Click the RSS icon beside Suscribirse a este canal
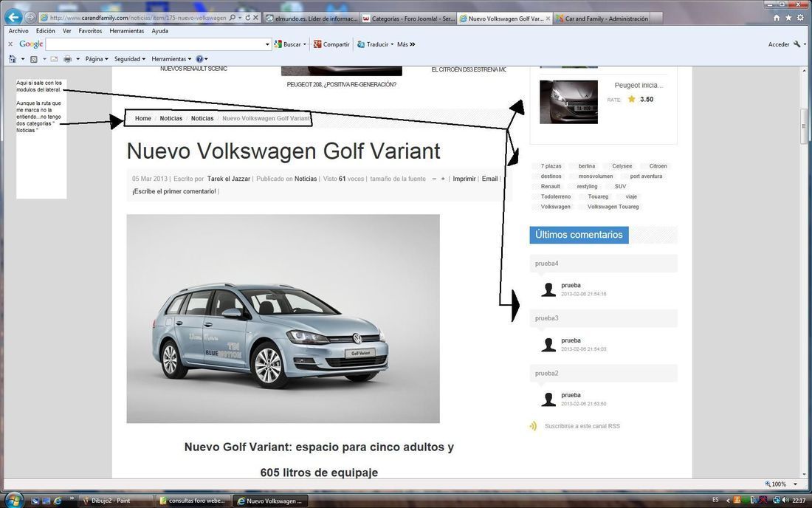Screen dimensions: 812x508 click(533, 426)
